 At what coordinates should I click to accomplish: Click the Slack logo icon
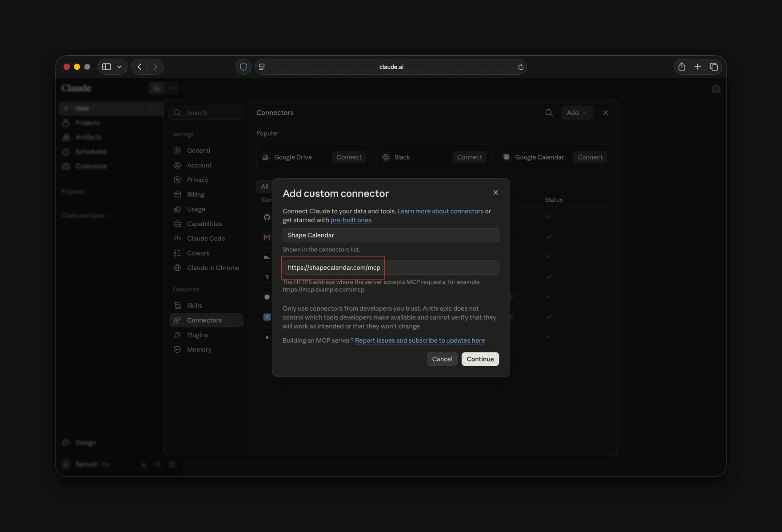coord(386,157)
